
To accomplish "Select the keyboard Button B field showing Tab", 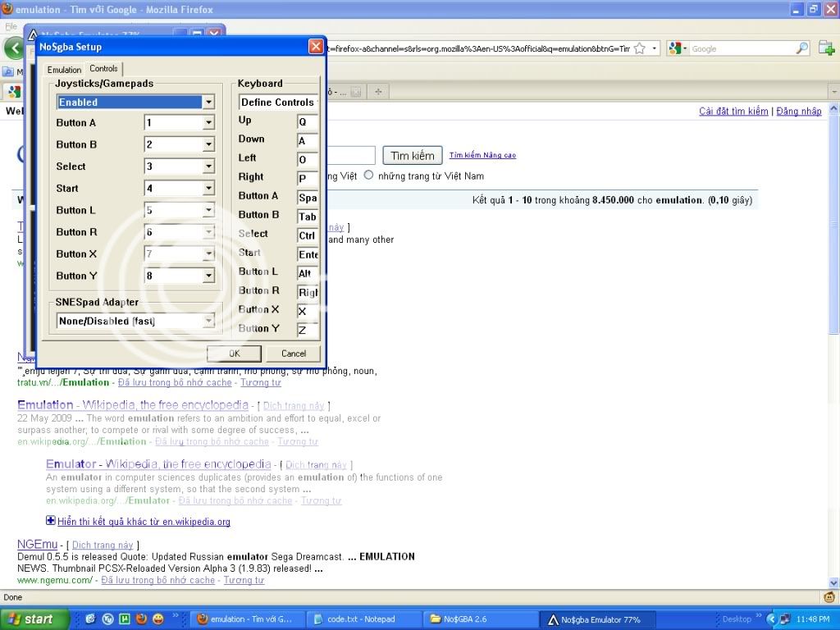I will pyautogui.click(x=308, y=217).
